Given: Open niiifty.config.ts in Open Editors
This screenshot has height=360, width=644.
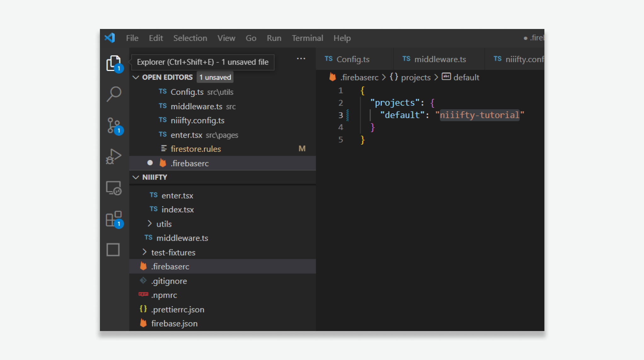Looking at the screenshot, I should click(x=223, y=120).
